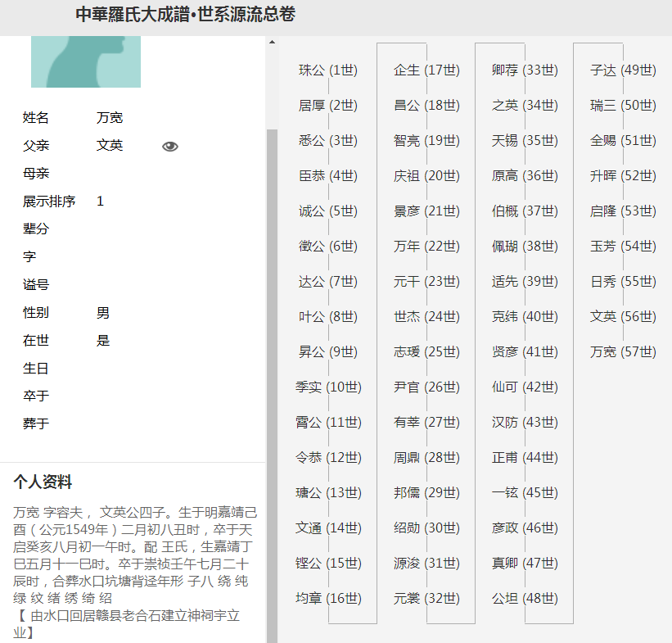Go to 诚公 (5世)
The image size is (672, 643).
328,211
